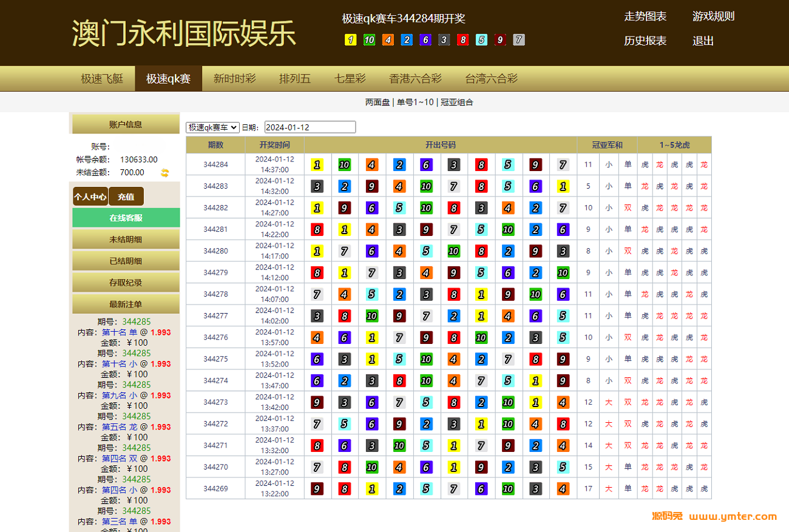Click the 账户信息 panel header

[126, 124]
